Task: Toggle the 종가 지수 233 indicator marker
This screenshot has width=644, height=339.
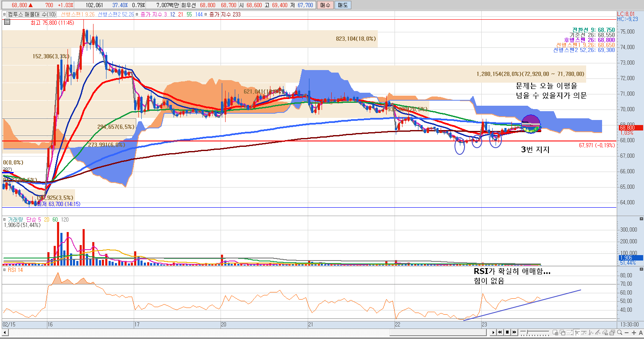Action: (205, 14)
